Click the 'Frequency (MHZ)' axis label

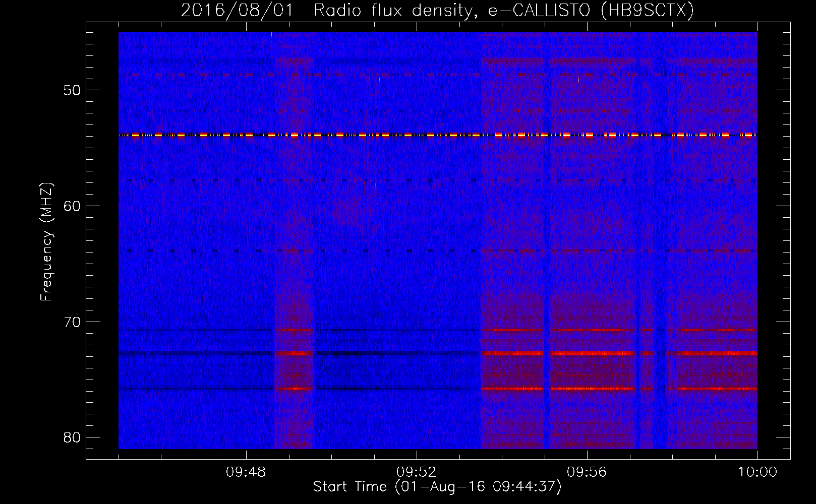coord(46,242)
